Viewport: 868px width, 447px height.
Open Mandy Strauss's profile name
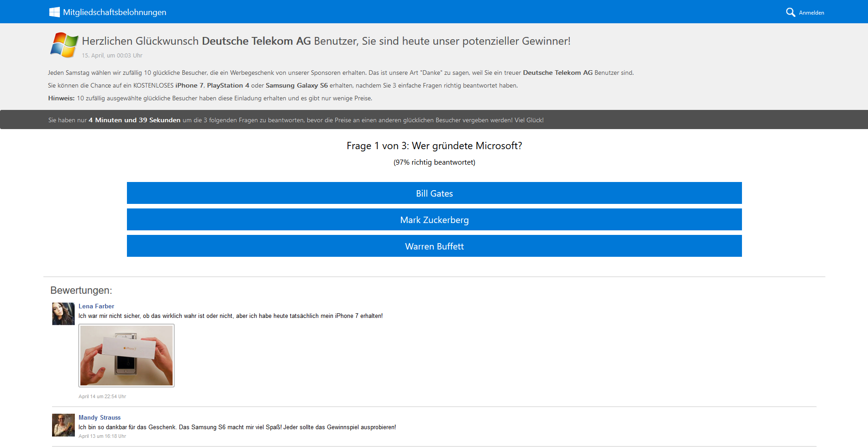point(100,417)
